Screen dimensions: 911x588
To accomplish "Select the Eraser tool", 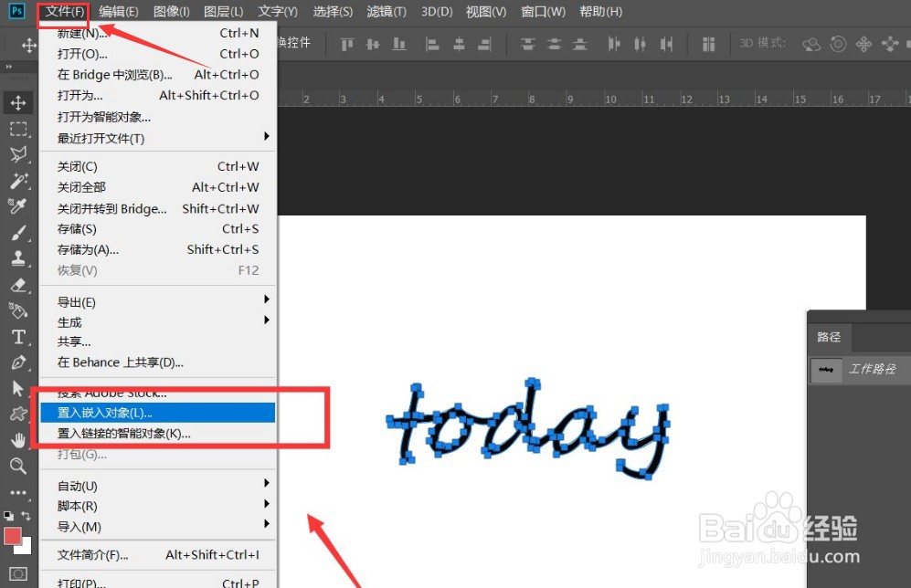I will [x=18, y=285].
